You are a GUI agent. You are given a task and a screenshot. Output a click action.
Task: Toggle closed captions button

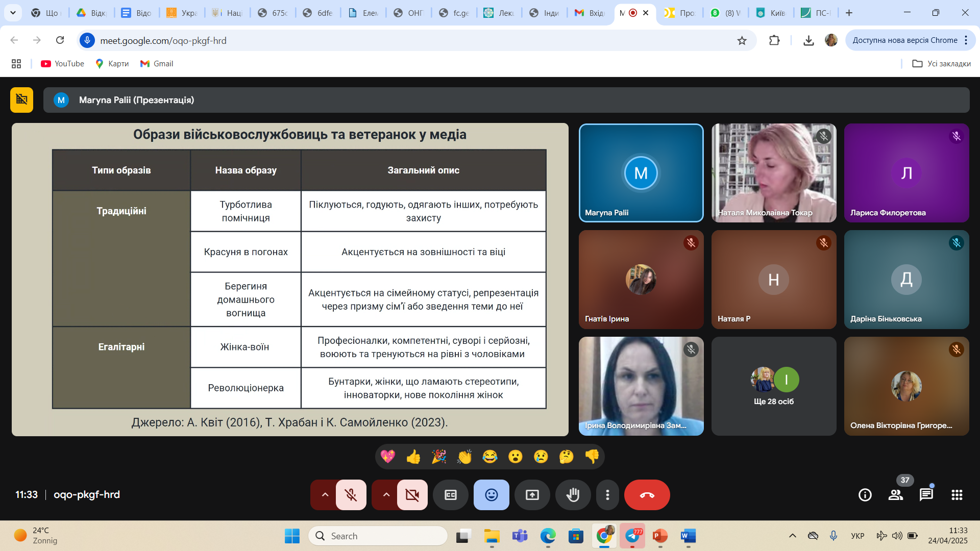click(450, 495)
